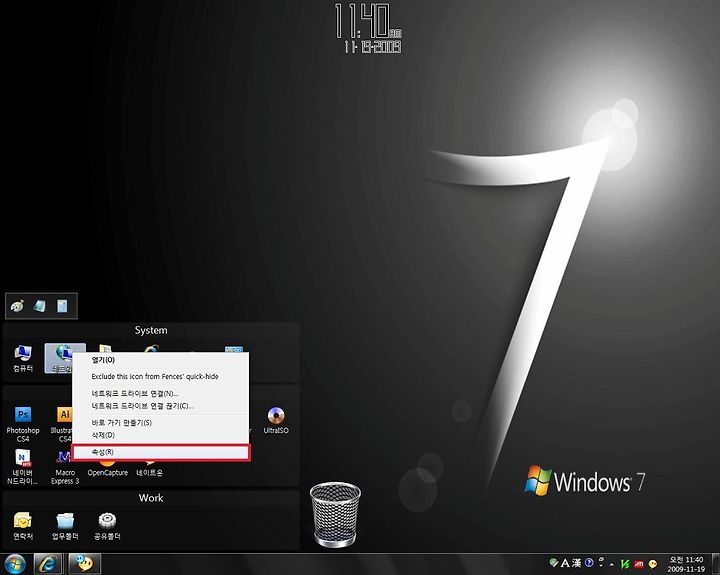Image resolution: width=720 pixels, height=575 pixels.
Task: Click the 공유폴더 gear icon
Action: click(x=107, y=526)
